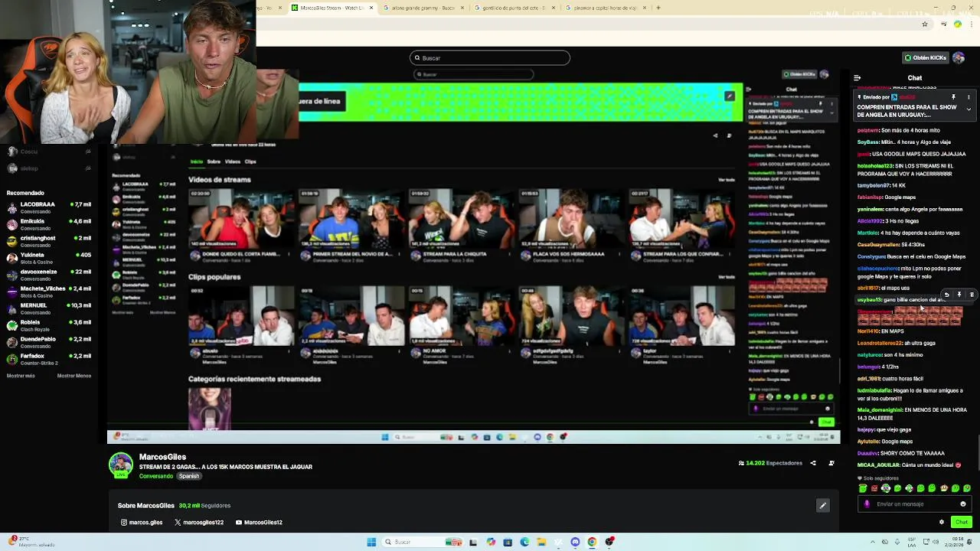Image resolution: width=980 pixels, height=551 pixels.
Task: Click Mostrar Menos in recommended sidebar
Action: click(x=74, y=376)
